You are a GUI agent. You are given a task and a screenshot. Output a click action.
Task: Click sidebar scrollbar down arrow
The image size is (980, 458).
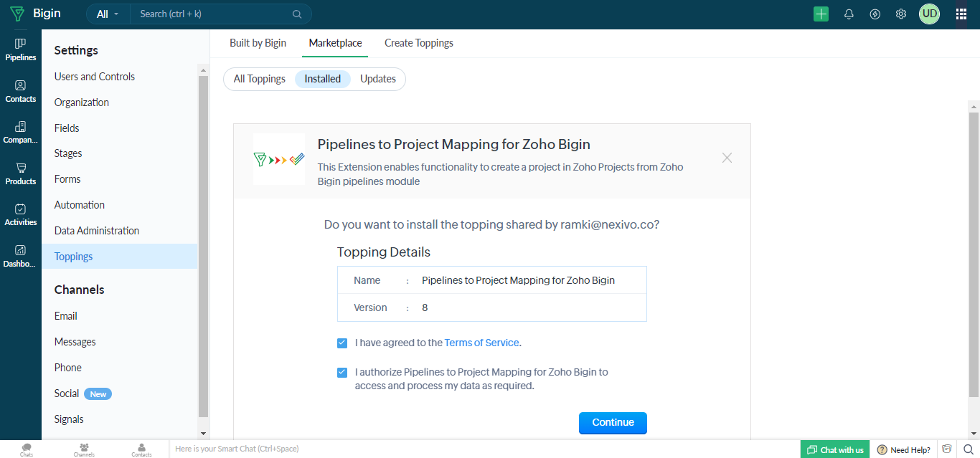[203, 434]
